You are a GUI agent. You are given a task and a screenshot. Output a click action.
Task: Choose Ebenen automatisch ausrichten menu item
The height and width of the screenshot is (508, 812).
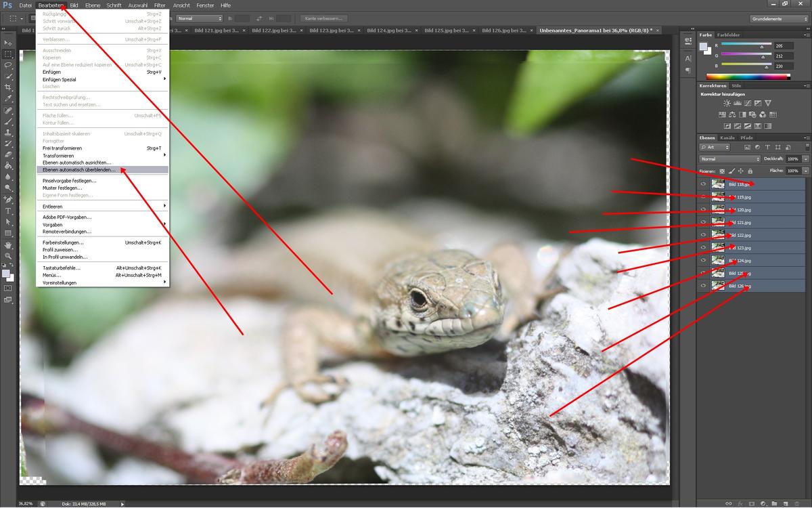coord(101,163)
